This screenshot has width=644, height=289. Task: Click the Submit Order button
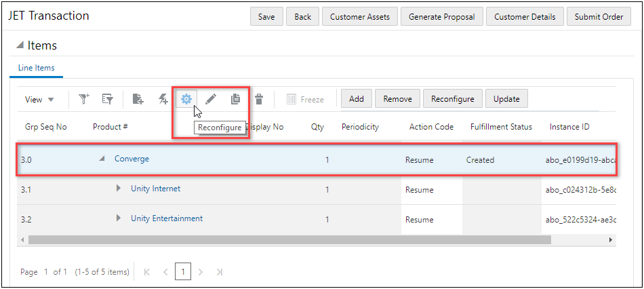(x=599, y=17)
